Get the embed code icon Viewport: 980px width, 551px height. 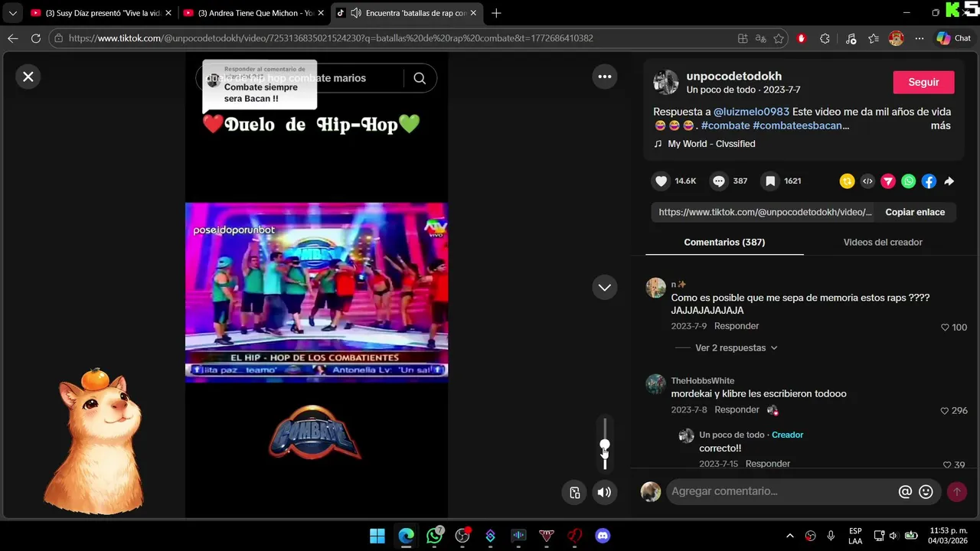pos(867,181)
